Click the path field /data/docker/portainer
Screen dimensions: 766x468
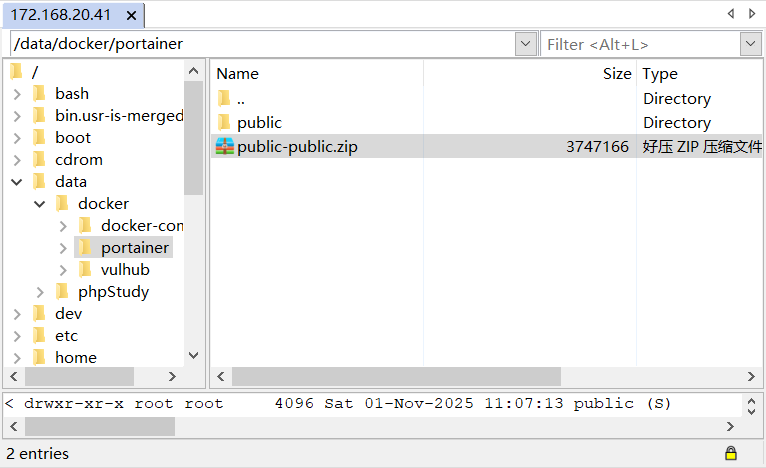pos(263,44)
